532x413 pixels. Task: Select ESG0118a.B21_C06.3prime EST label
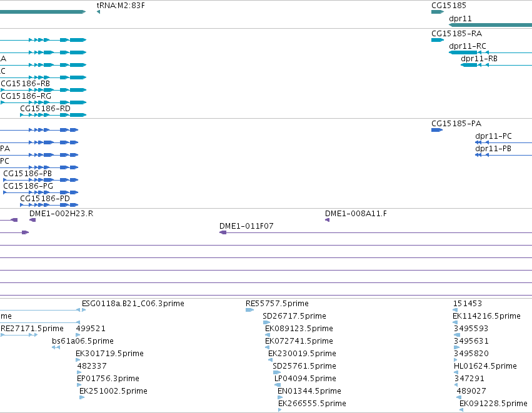point(133,304)
